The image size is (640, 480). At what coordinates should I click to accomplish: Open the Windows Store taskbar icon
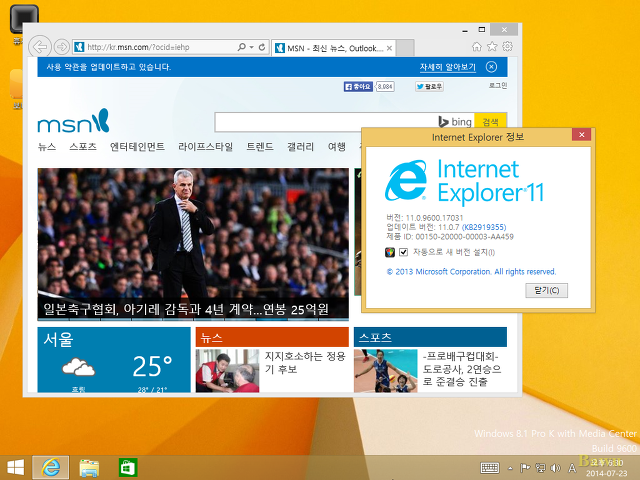[x=128, y=468]
